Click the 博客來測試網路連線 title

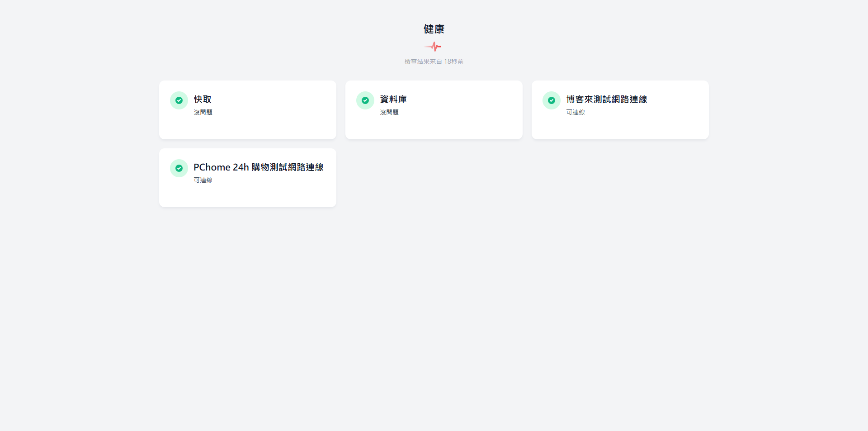click(x=607, y=99)
